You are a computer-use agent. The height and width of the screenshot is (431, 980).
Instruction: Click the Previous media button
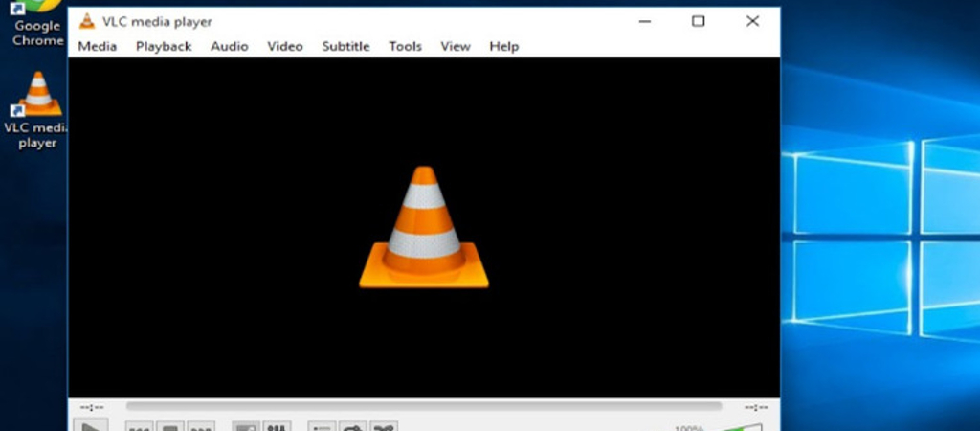click(140, 427)
